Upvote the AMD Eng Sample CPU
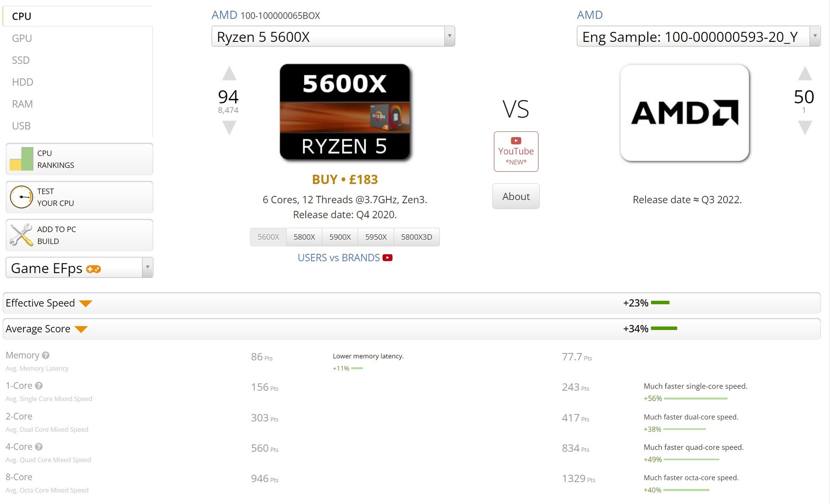This screenshot has width=830, height=504. coord(804,74)
